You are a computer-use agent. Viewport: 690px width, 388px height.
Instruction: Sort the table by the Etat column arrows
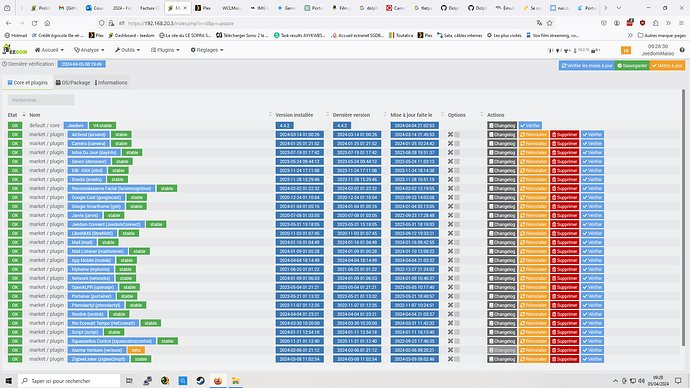coord(24,115)
